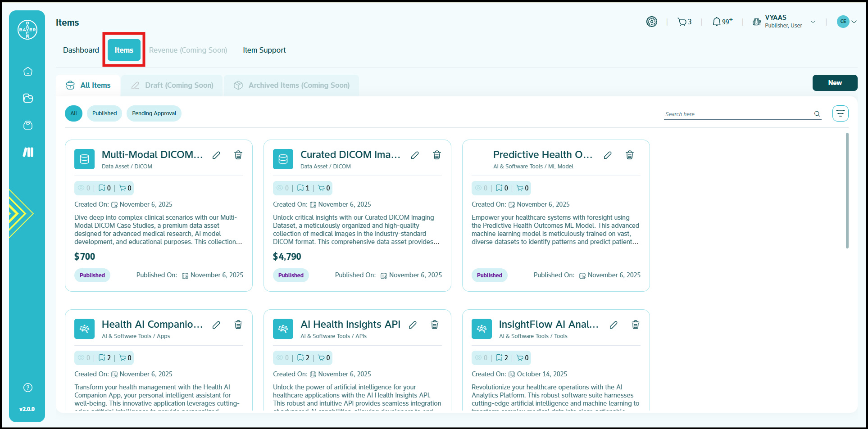This screenshot has width=868, height=429.
Task: Open the Home icon in sidebar
Action: coord(28,71)
